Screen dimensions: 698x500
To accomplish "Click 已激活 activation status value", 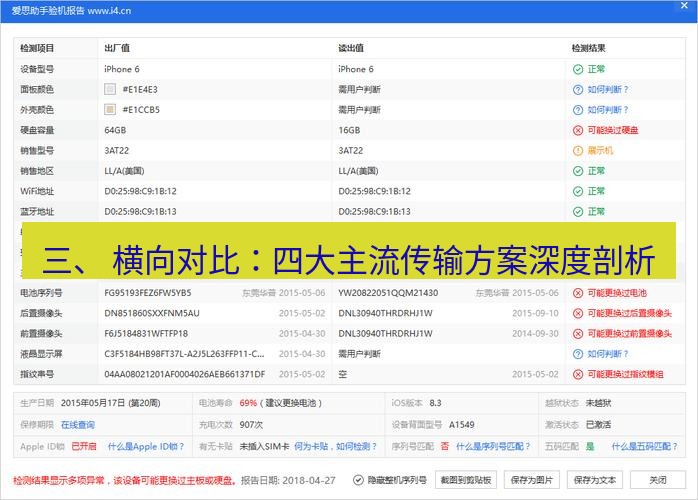I will click(598, 425).
